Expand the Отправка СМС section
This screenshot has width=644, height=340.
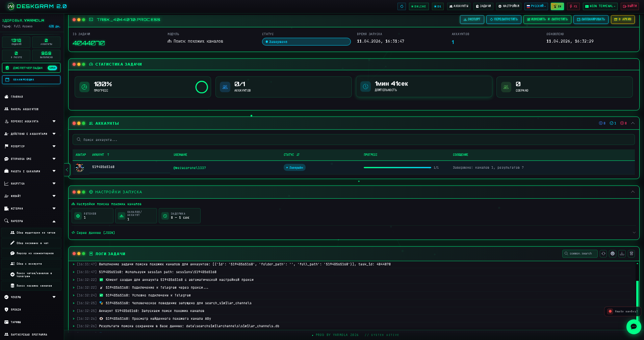coord(30,159)
